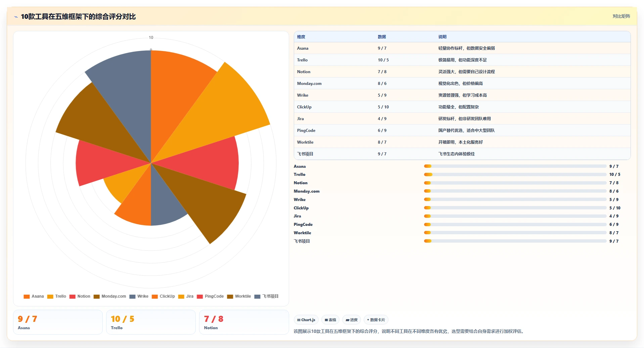
Task: Click the Worktile progress bar
Action: (x=515, y=233)
